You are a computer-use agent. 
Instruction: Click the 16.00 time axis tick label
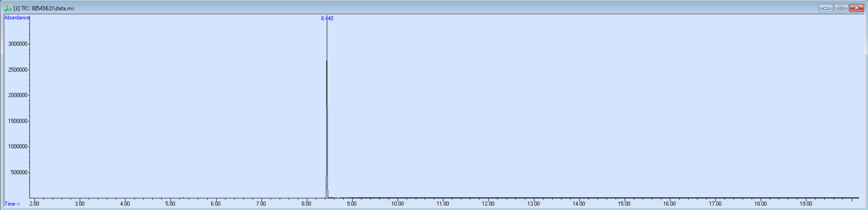click(x=670, y=204)
